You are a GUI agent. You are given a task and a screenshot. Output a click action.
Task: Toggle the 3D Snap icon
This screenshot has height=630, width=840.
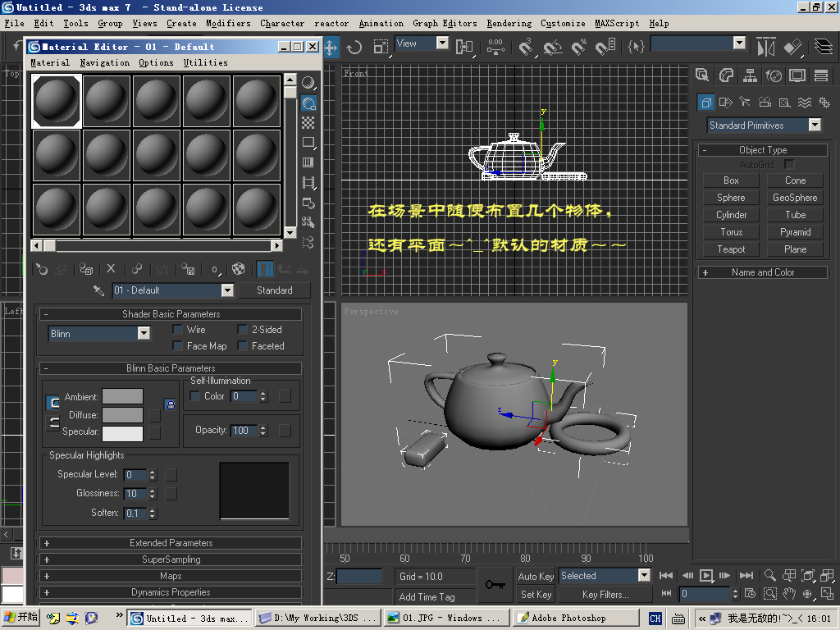[526, 48]
